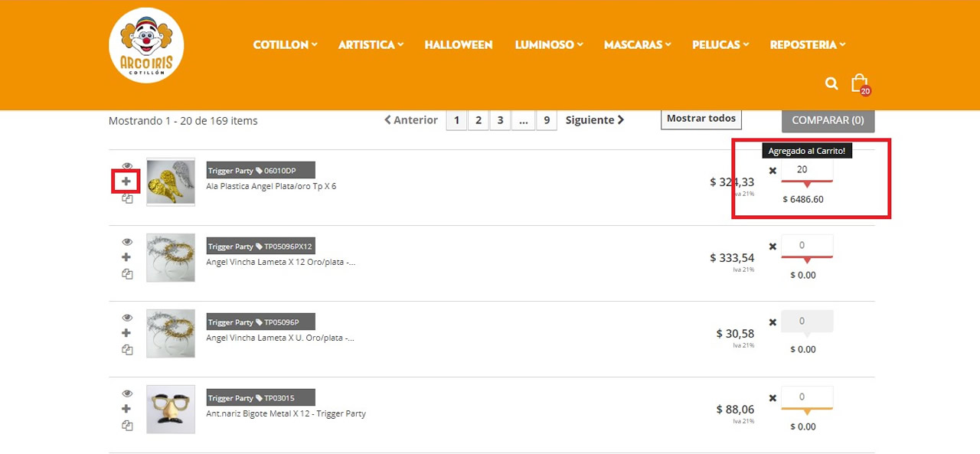Open the HALLOWEEN category
The height and width of the screenshot is (454, 980).
click(459, 44)
